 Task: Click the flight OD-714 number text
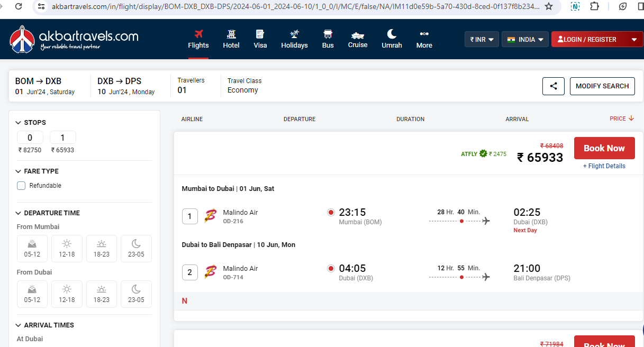233,277
